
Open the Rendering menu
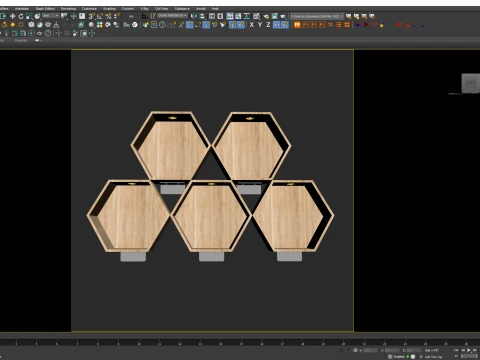(68, 8)
